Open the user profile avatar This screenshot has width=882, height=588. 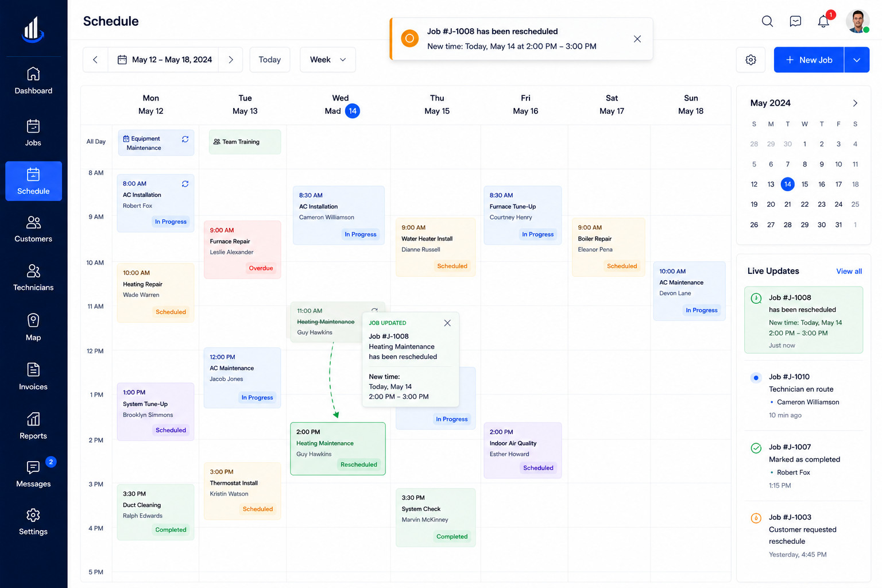pyautogui.click(x=857, y=21)
